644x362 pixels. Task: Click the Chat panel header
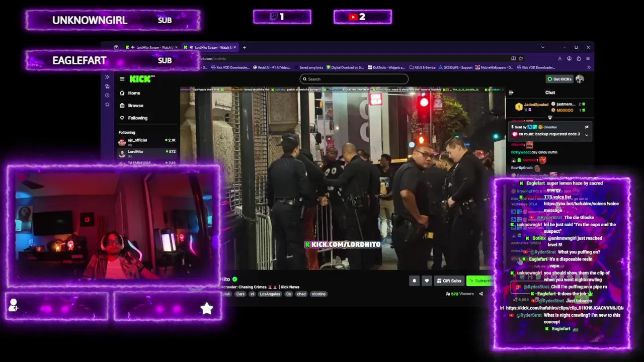click(x=550, y=93)
